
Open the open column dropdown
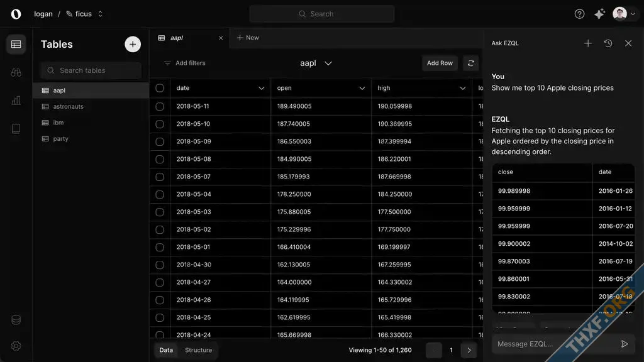click(362, 88)
